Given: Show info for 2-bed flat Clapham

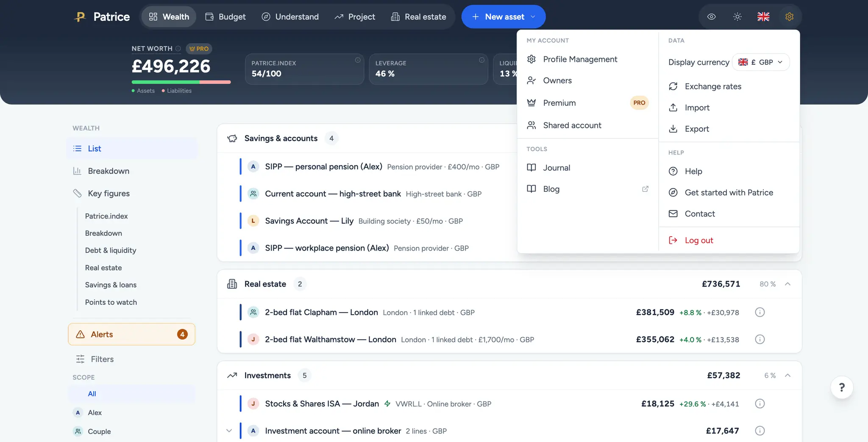Looking at the screenshot, I should (760, 312).
